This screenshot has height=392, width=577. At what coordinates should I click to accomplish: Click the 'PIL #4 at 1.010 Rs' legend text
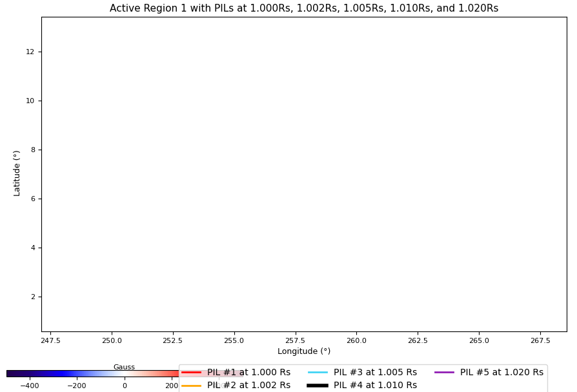coord(375,386)
